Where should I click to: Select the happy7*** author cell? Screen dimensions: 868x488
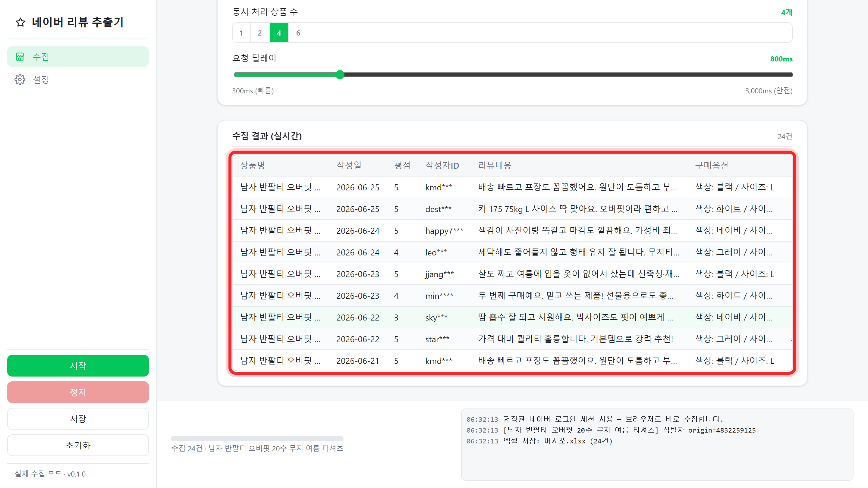(444, 231)
